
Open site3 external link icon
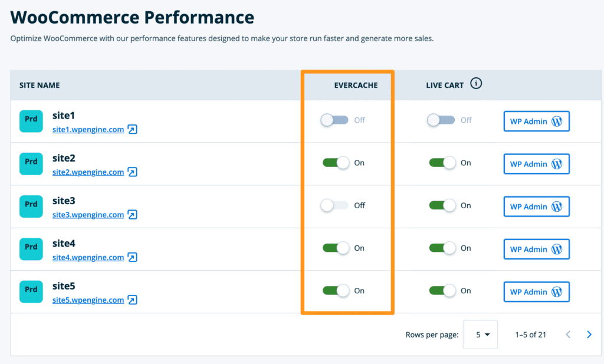pos(133,215)
